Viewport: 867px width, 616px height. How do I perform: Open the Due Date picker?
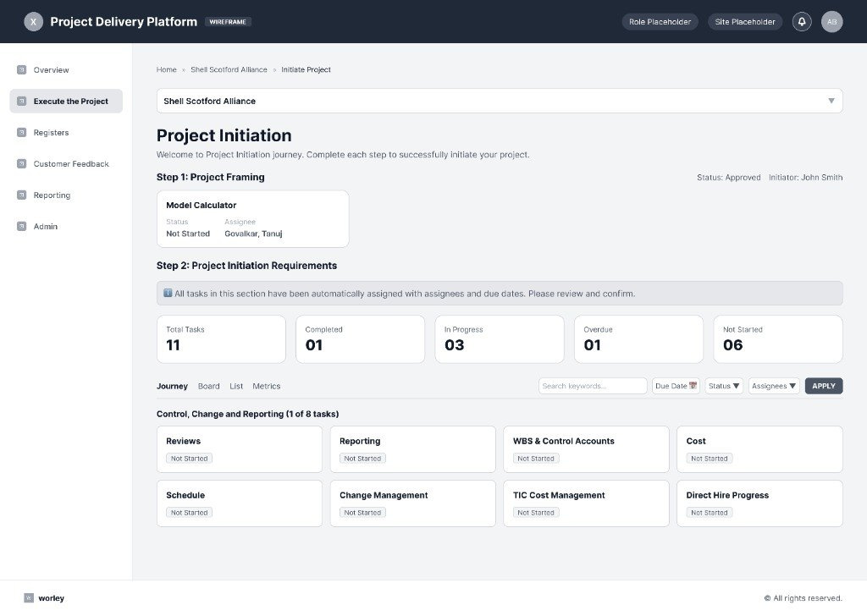pos(676,386)
